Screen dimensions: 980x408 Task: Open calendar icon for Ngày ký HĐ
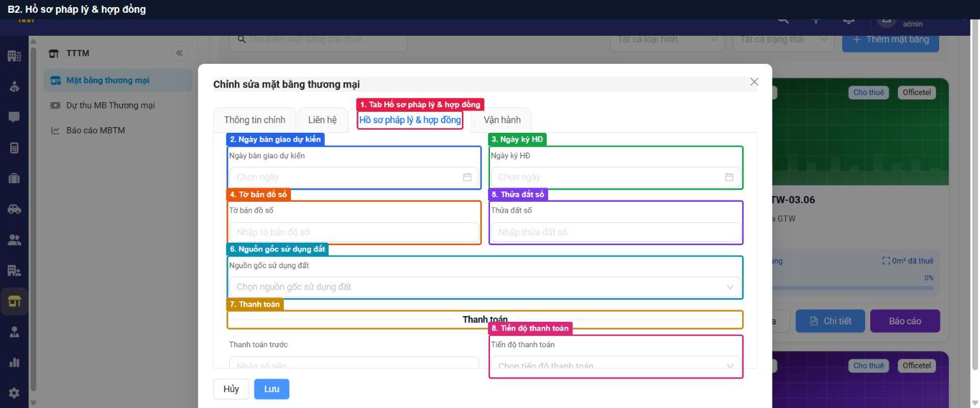(729, 178)
